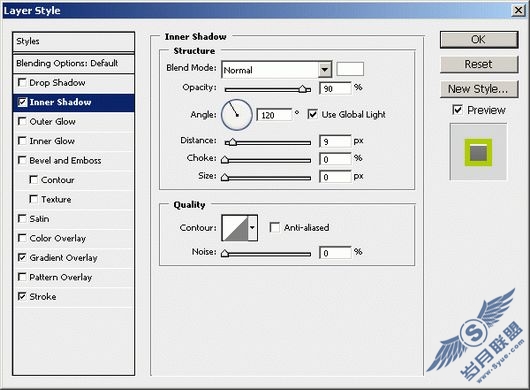The width and height of the screenshot is (530, 390).
Task: Check the Texture checkbox
Action: pos(33,199)
